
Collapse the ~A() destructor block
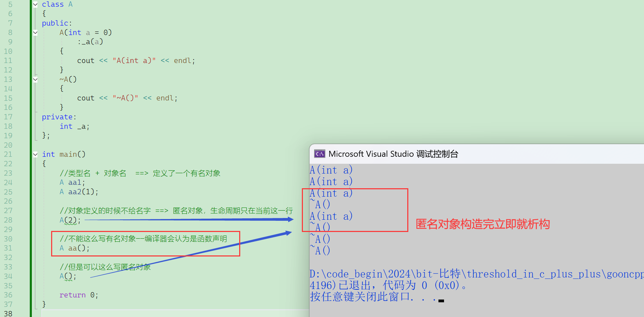pyautogui.click(x=35, y=79)
